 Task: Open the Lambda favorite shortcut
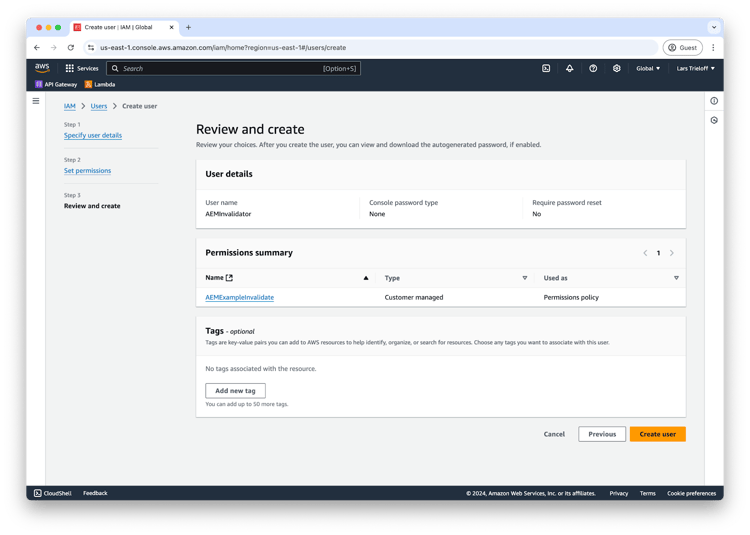pos(100,84)
